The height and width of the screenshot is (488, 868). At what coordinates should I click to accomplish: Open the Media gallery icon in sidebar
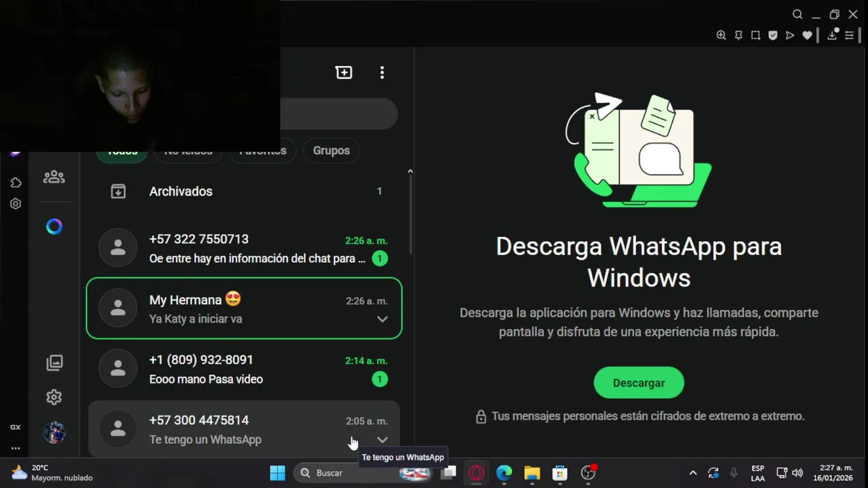coord(54,363)
